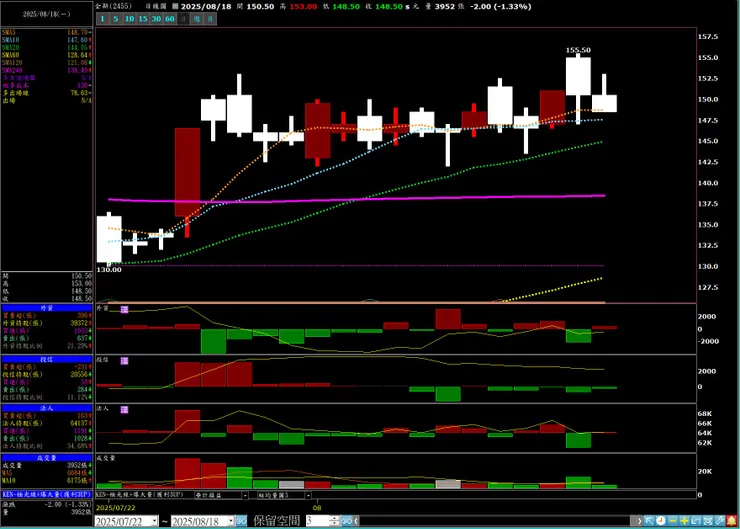Select the 成交量 panel header

47,458
